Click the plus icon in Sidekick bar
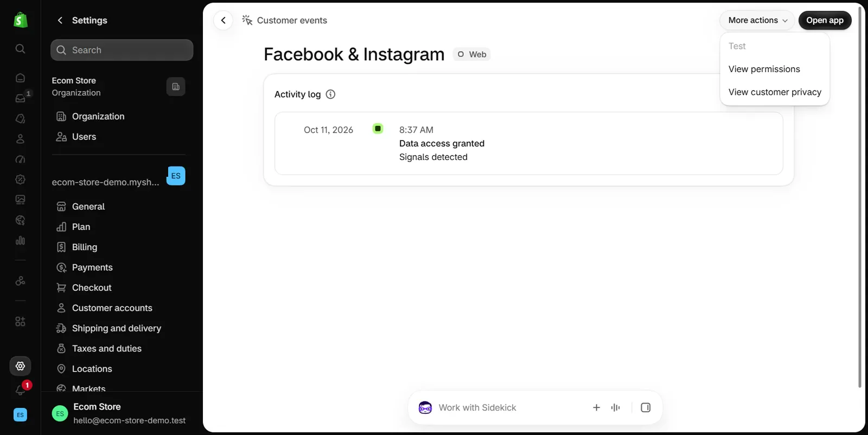Image resolution: width=868 pixels, height=435 pixels. point(596,407)
